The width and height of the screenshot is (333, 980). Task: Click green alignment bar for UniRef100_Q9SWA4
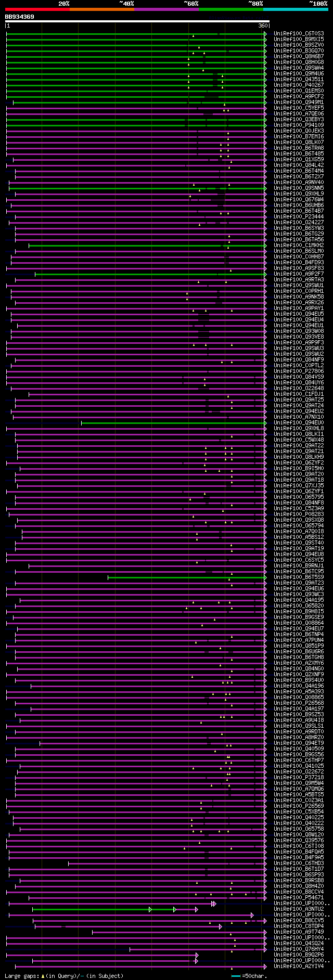coord(136,68)
